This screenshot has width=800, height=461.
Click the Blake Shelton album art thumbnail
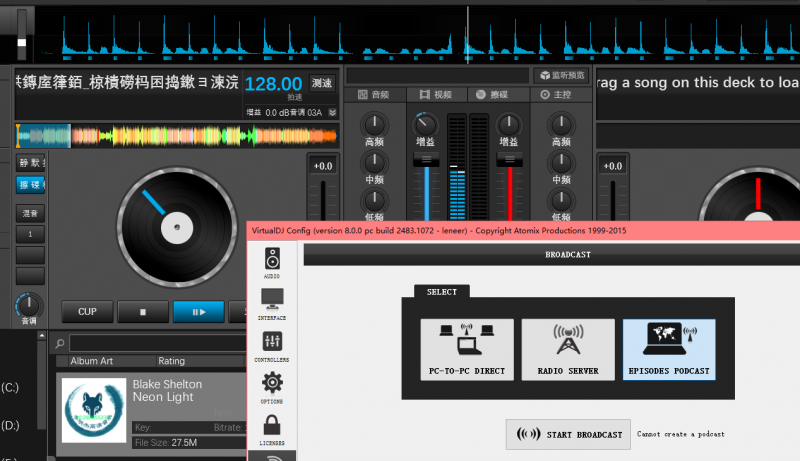pos(93,411)
